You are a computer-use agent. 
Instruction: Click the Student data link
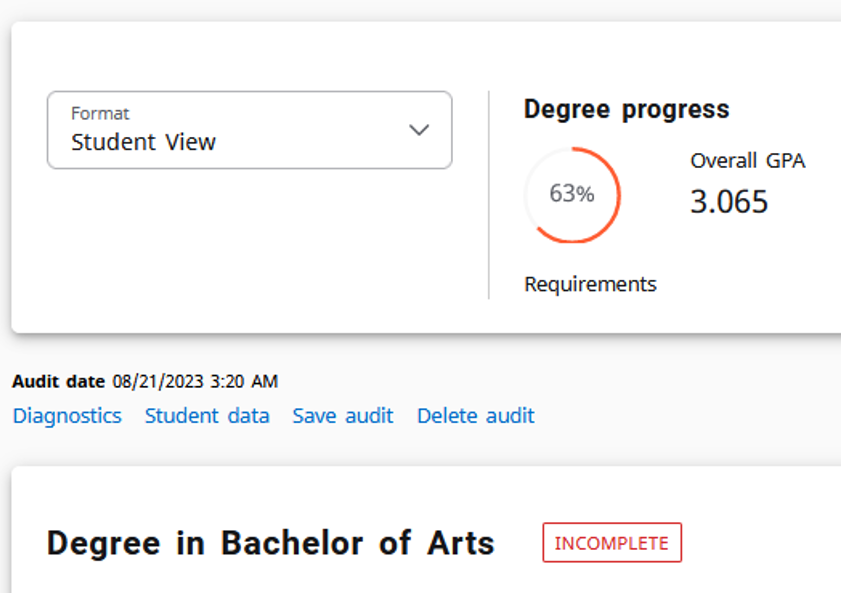tap(206, 416)
